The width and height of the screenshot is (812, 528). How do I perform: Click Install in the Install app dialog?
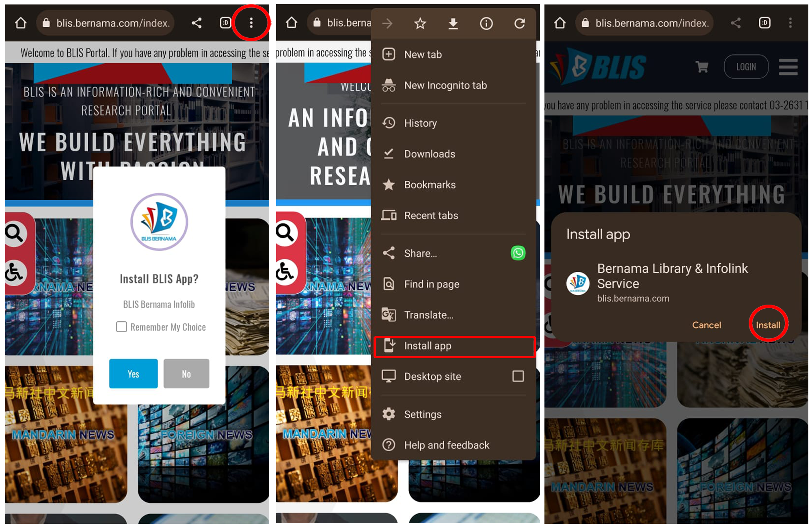pos(767,325)
